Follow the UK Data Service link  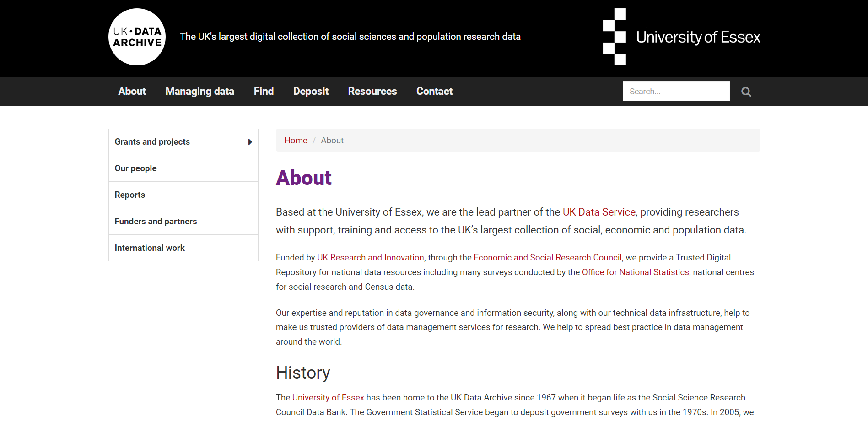[598, 212]
